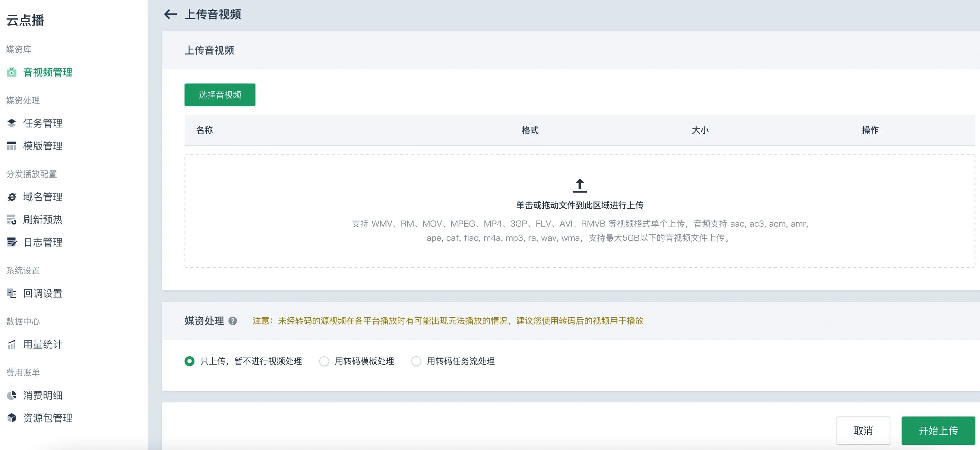Select 只上传，暂不进行视频处理 radio option

190,361
